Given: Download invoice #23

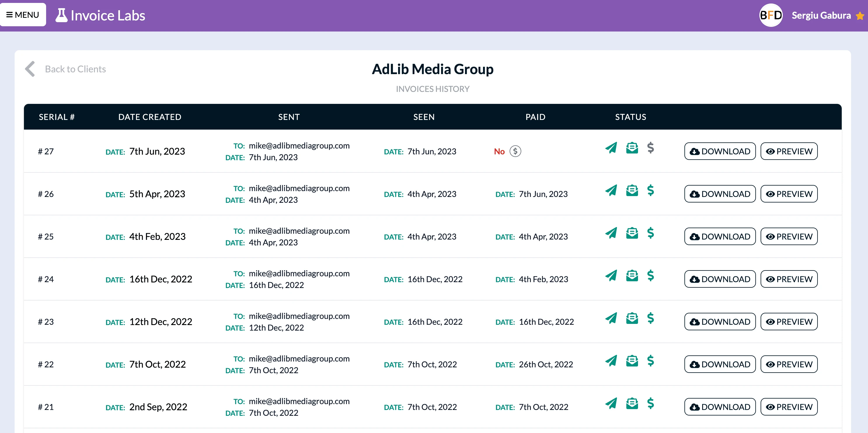Looking at the screenshot, I should click(x=720, y=322).
